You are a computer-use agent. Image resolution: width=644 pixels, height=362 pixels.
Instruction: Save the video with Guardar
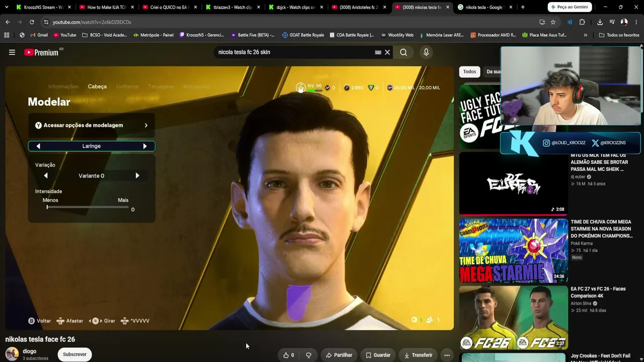click(x=378, y=355)
